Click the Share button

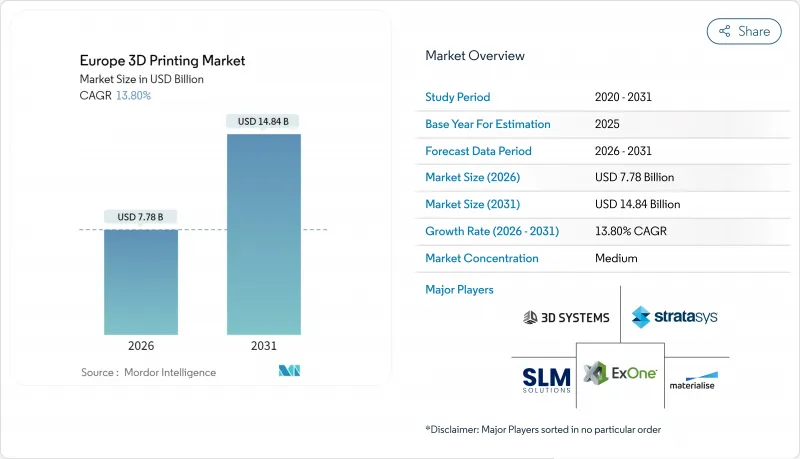tap(744, 31)
